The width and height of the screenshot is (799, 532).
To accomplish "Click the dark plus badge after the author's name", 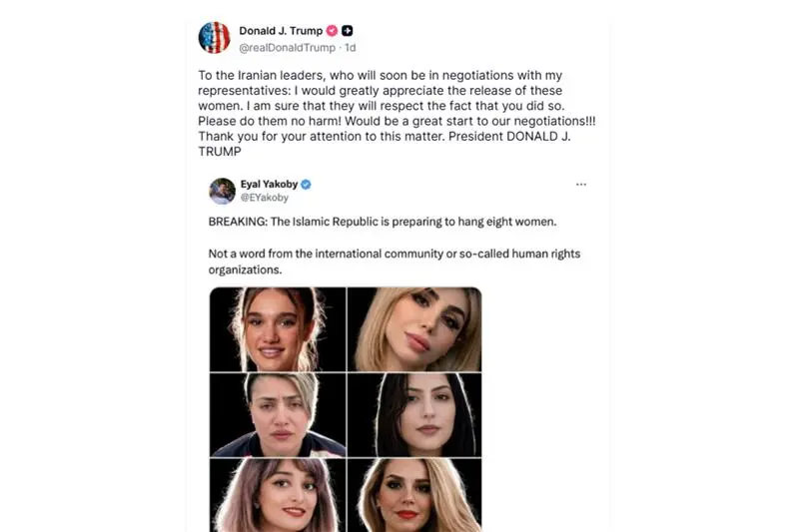I will tap(348, 31).
